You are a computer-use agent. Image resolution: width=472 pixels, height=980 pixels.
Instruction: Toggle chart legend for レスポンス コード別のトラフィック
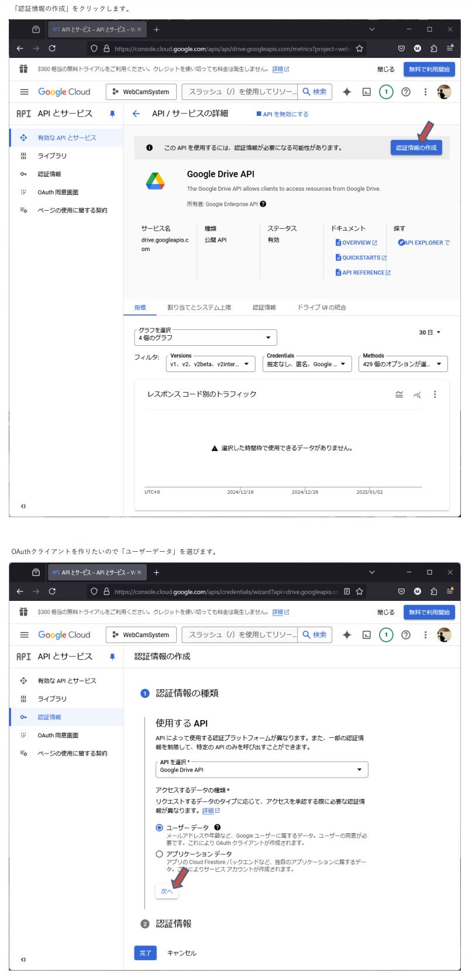coord(399,394)
